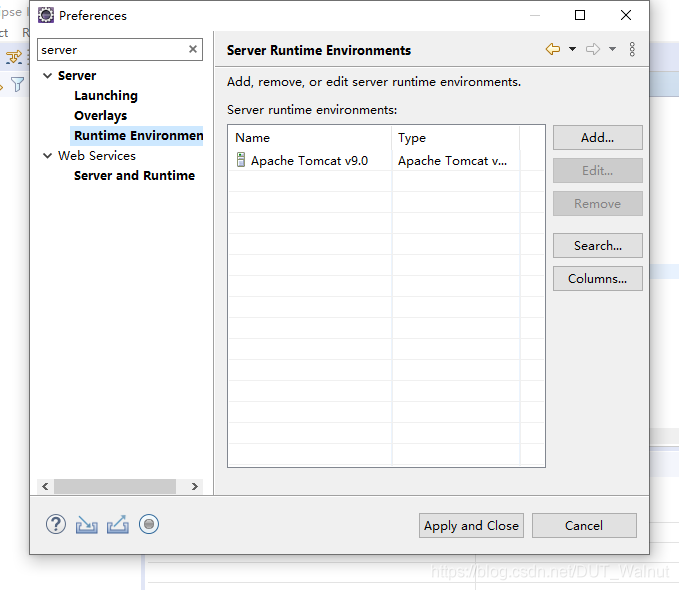Select Launching in the preferences tree
679x590 pixels.
[106, 96]
